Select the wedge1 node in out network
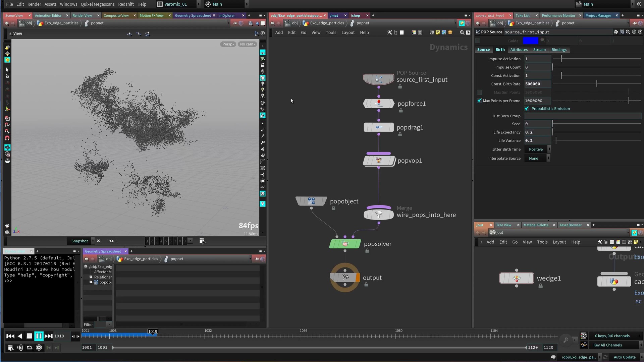Viewport: 644px width, 362px height. [x=517, y=278]
